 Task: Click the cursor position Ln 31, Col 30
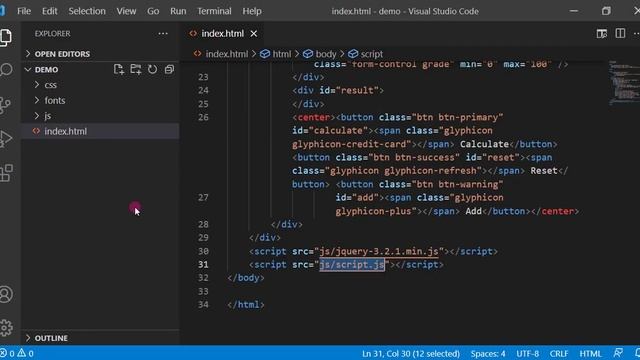[411, 353]
